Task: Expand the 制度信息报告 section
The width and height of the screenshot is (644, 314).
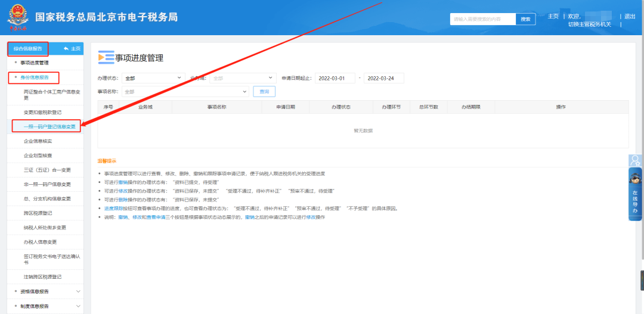Action: pyautogui.click(x=78, y=306)
